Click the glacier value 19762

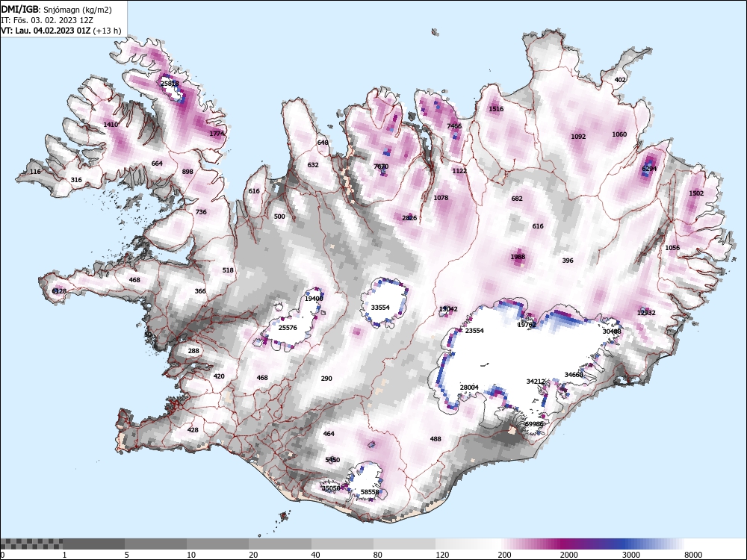click(527, 325)
